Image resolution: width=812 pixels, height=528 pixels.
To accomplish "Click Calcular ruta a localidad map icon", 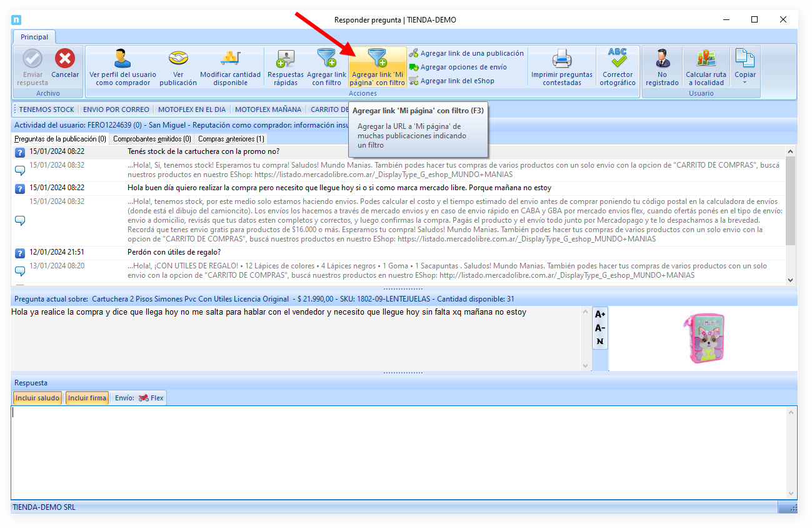I will pyautogui.click(x=706, y=59).
